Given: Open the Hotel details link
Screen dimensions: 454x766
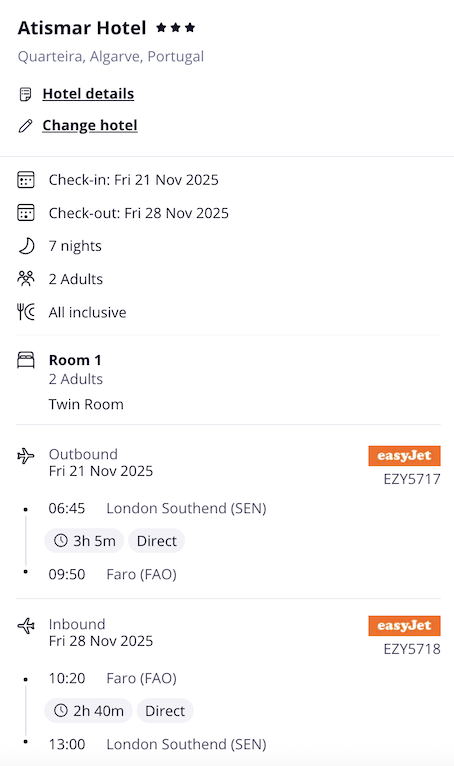Looking at the screenshot, I should click(88, 93).
